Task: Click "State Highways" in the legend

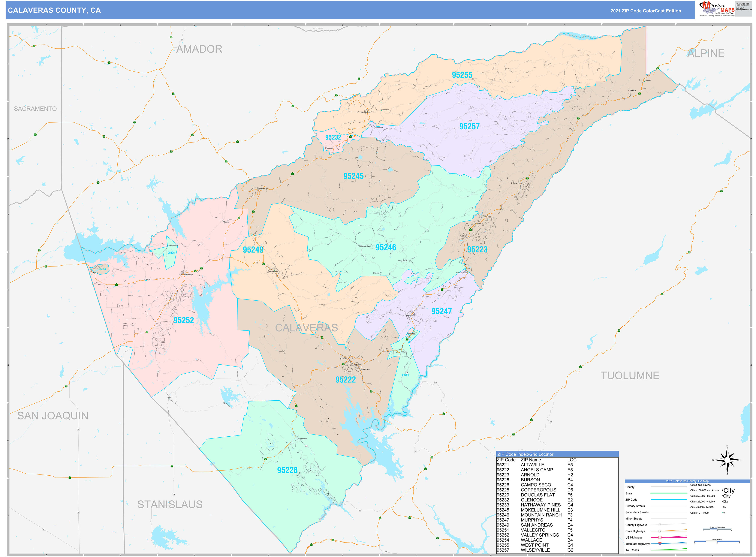Action: [635, 531]
